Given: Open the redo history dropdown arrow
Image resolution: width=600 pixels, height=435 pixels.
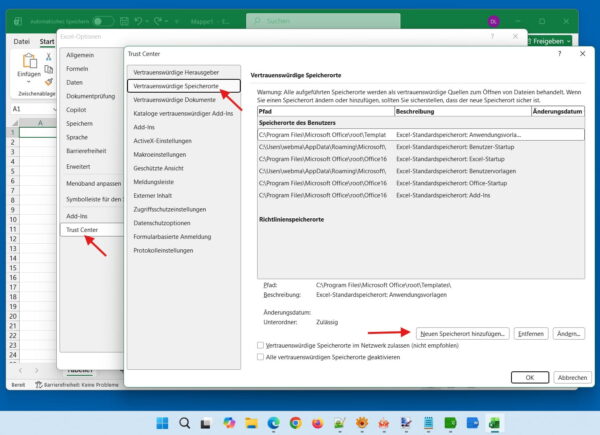Looking at the screenshot, I should pos(166,21).
